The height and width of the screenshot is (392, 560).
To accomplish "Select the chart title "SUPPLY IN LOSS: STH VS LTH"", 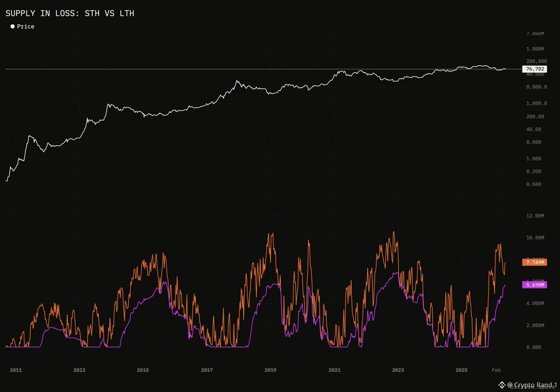I will click(x=70, y=13).
